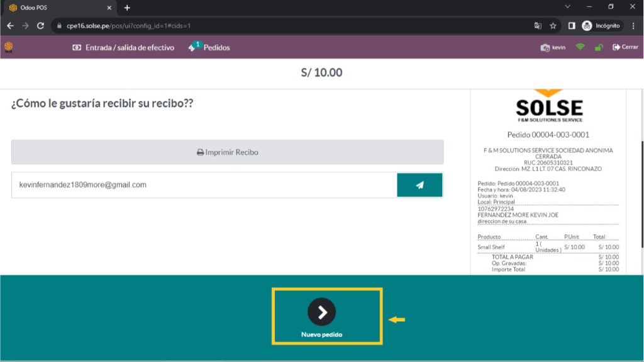The height and width of the screenshot is (362, 644).
Task: Click the Odoo logo in the header
Action: coord(9,47)
